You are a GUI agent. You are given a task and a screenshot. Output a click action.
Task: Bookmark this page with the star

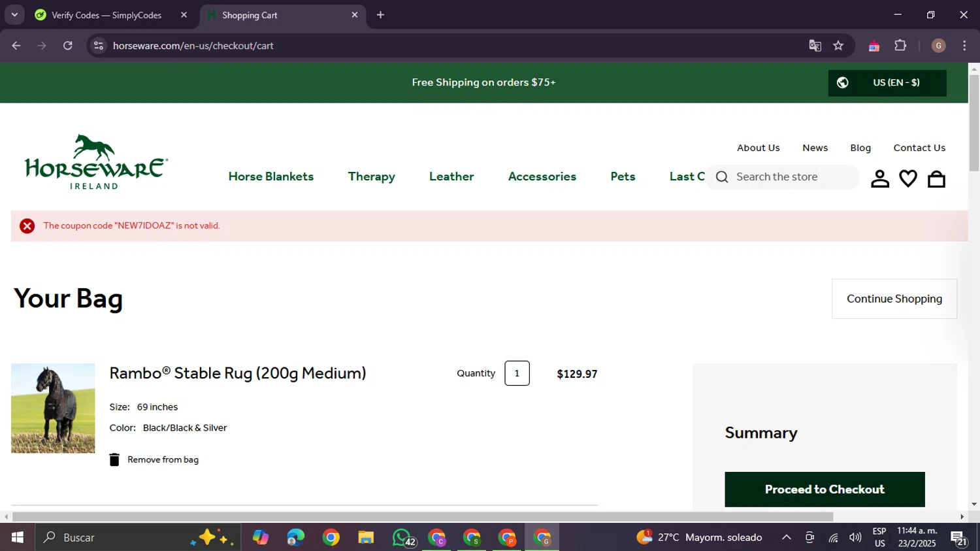(838, 46)
